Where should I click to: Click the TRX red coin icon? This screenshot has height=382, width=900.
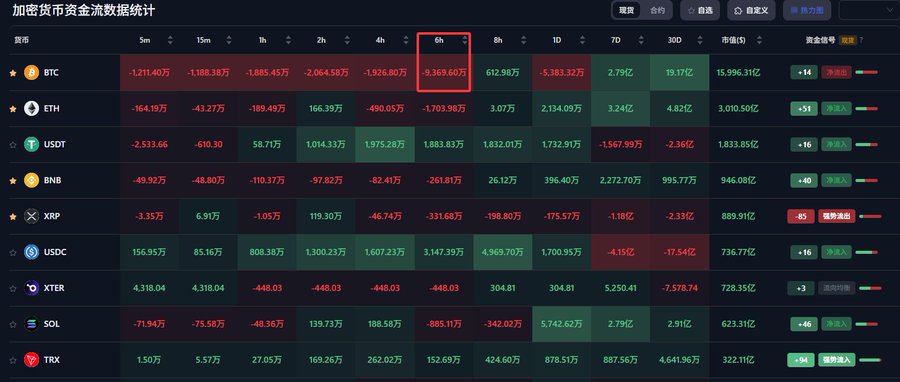pyautogui.click(x=32, y=360)
